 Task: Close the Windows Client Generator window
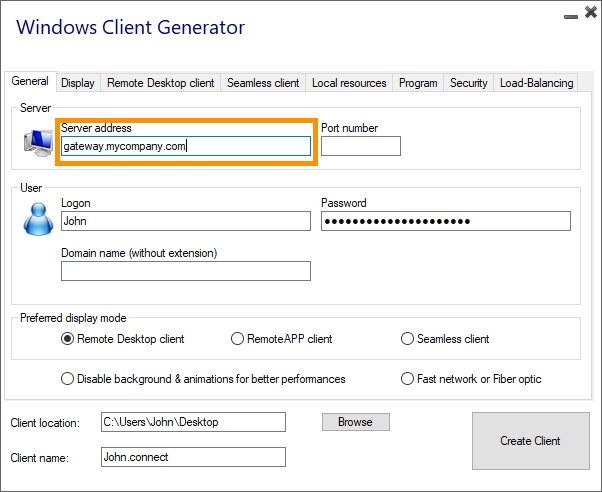(587, 14)
